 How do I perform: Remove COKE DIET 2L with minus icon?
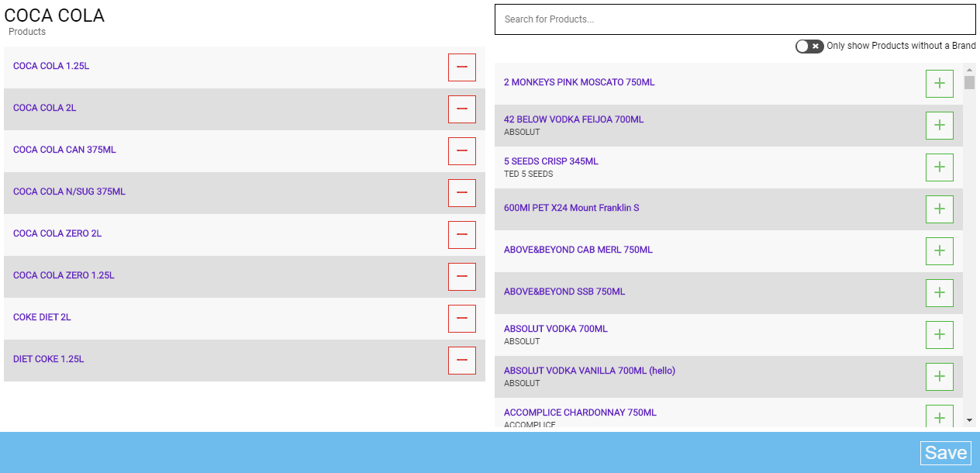[x=462, y=319]
